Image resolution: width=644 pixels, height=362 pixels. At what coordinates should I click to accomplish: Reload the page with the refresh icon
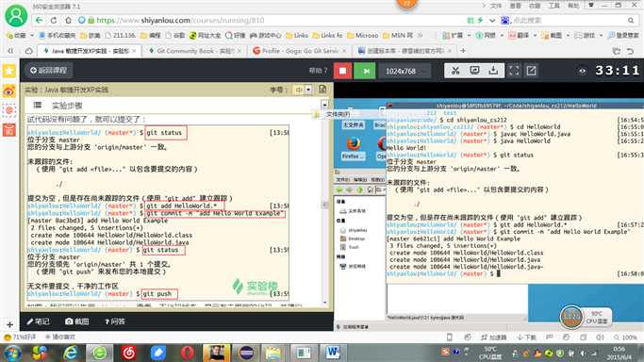(x=54, y=20)
